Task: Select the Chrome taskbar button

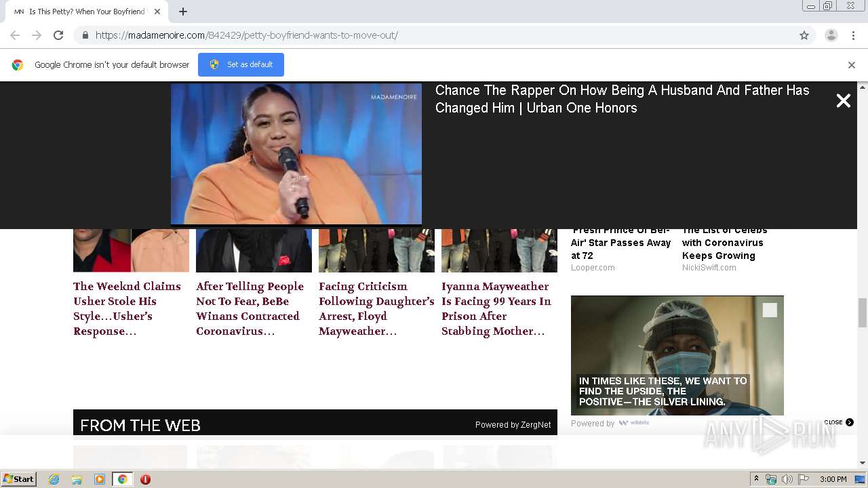Action: [123, 479]
